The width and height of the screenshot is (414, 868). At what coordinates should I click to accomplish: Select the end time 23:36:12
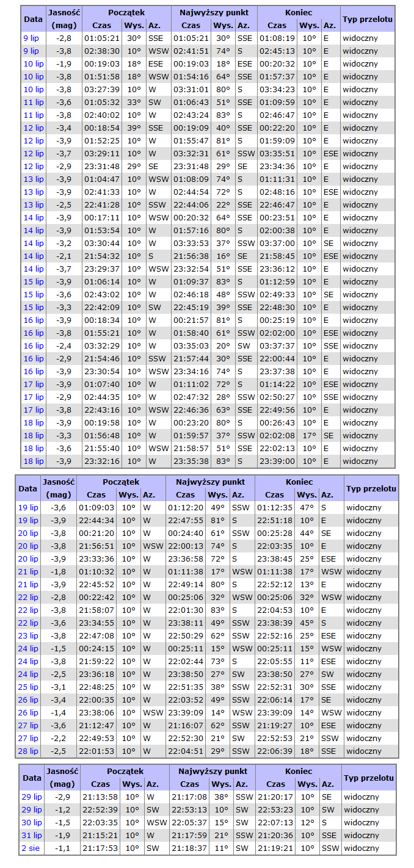pyautogui.click(x=277, y=269)
